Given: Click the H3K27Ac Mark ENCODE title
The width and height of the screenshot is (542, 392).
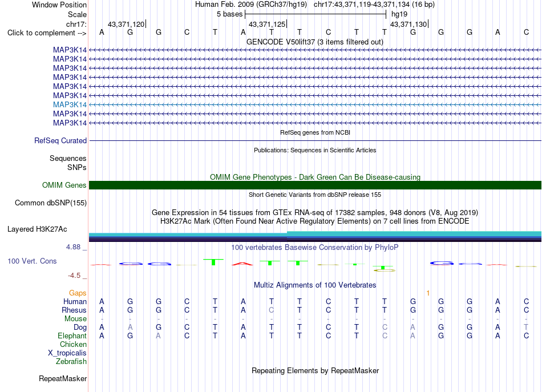Looking at the screenshot, I should (315, 221).
